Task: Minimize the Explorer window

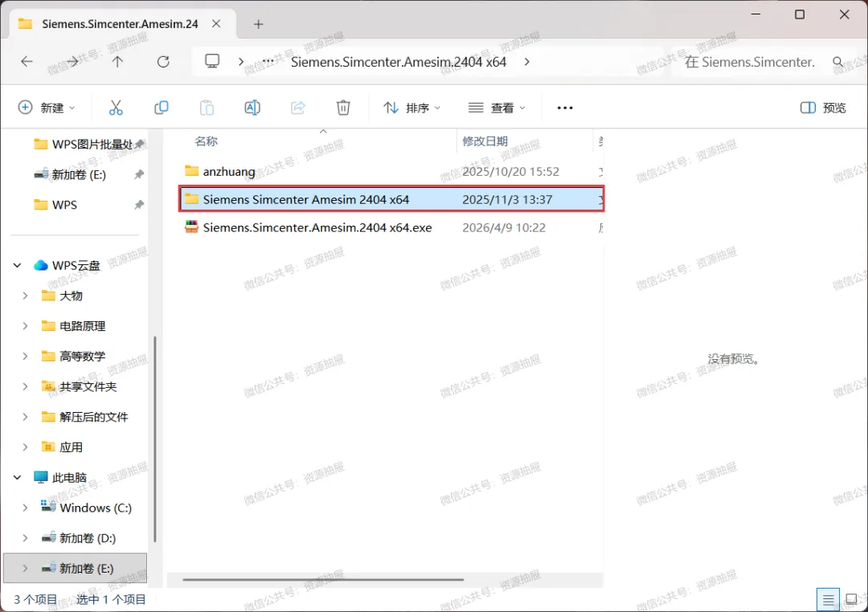Action: [755, 14]
